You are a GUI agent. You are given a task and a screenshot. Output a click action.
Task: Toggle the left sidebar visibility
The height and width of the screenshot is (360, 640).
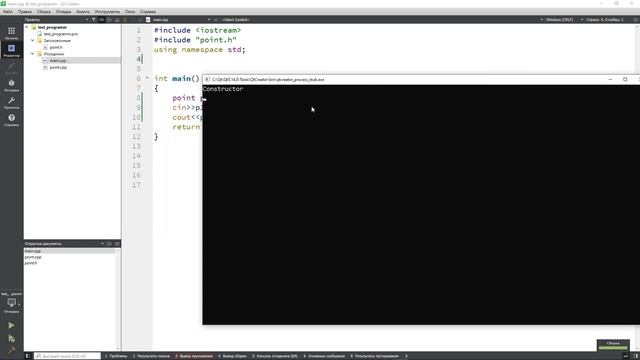(28, 356)
